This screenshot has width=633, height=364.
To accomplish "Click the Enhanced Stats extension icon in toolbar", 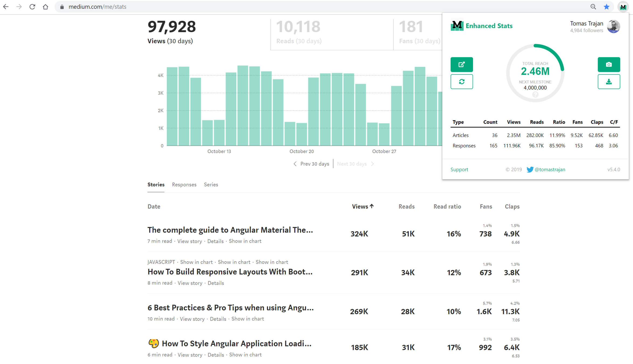I will point(623,7).
